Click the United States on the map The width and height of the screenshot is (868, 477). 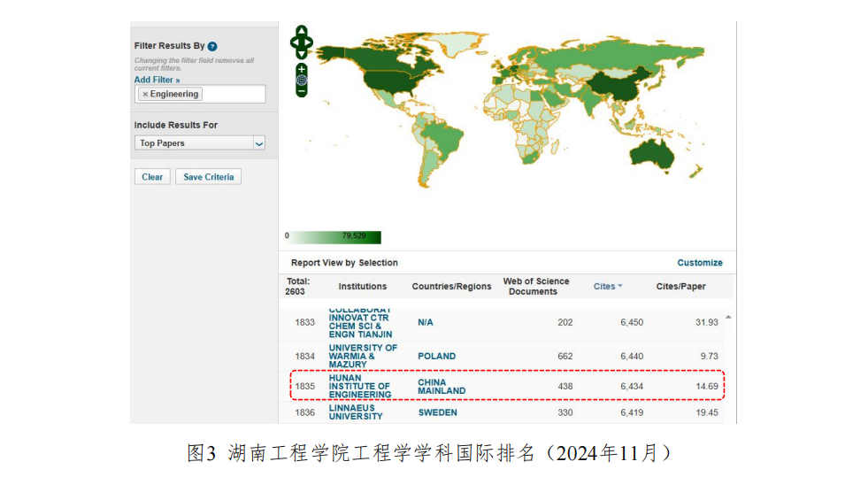click(388, 81)
